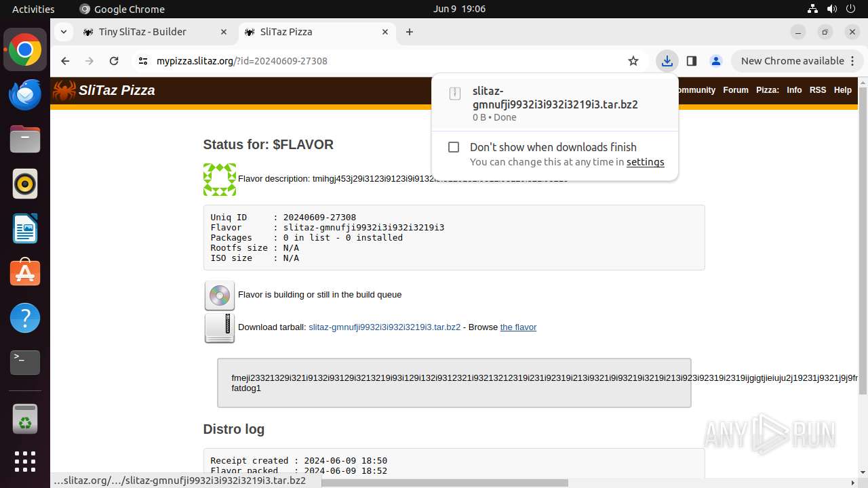
Task: Close the Tiny SliTaz - Builder tab
Action: [224, 32]
